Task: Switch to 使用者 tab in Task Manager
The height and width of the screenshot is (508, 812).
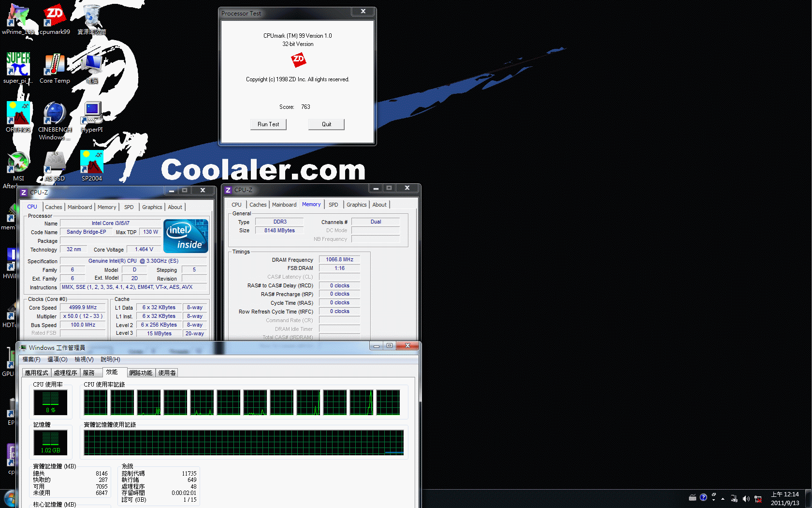Action: pos(167,373)
